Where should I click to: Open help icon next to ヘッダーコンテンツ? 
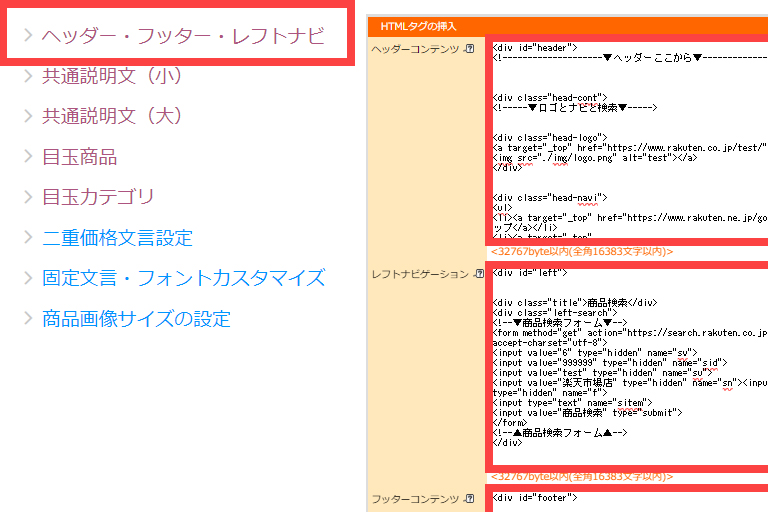(469, 49)
